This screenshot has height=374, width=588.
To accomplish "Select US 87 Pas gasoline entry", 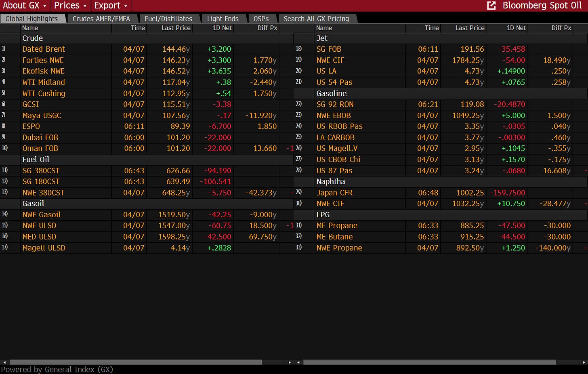I will click(441, 170).
